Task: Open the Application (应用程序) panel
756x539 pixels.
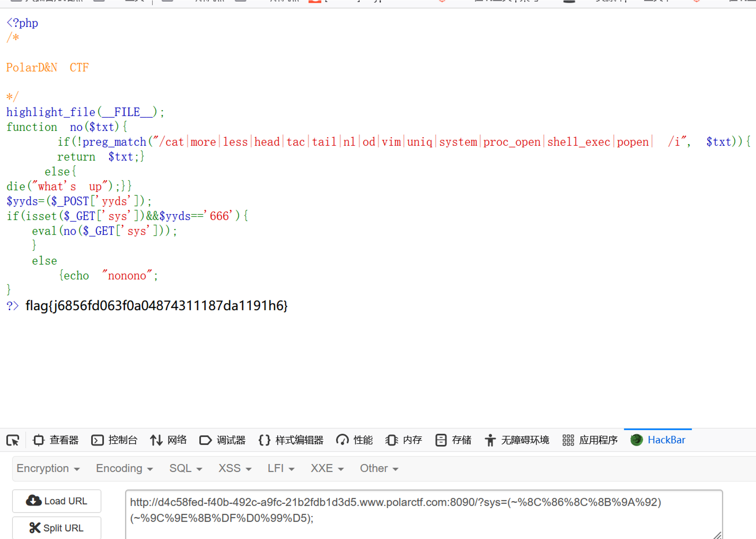Action: [590, 440]
